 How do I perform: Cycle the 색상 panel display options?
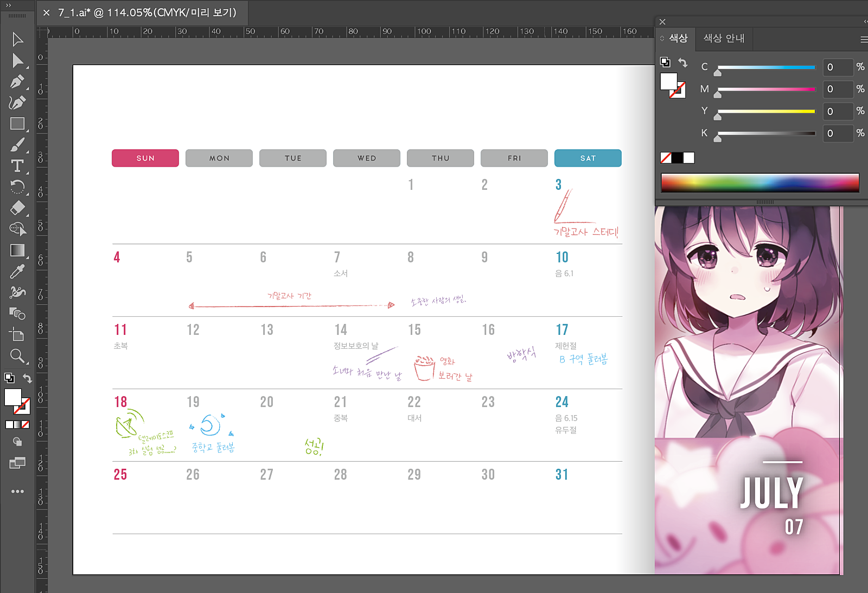click(x=662, y=38)
